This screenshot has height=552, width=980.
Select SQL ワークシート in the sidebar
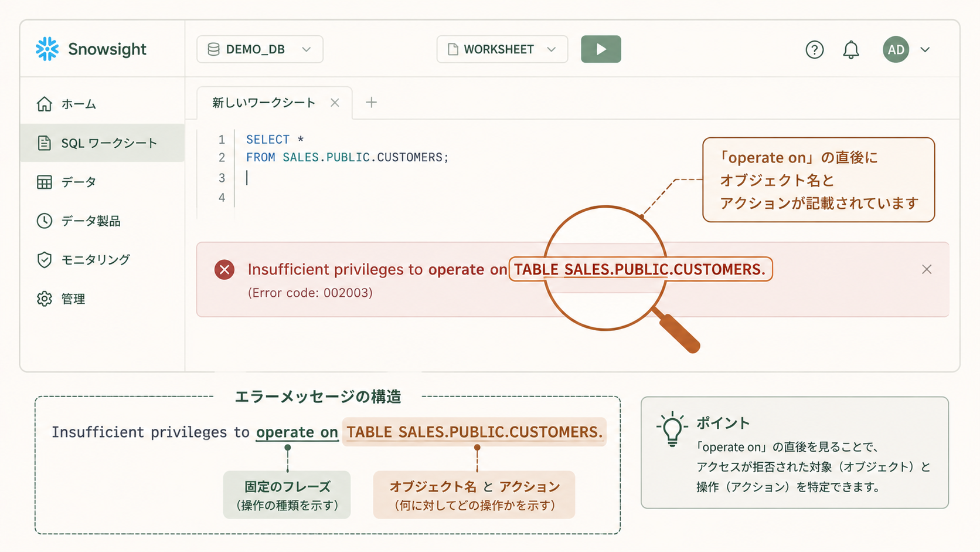point(103,143)
